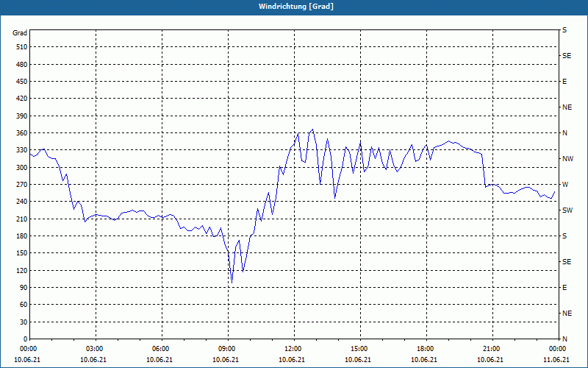
Task: Select the 510 y-axis value
Action: [x=22, y=47]
